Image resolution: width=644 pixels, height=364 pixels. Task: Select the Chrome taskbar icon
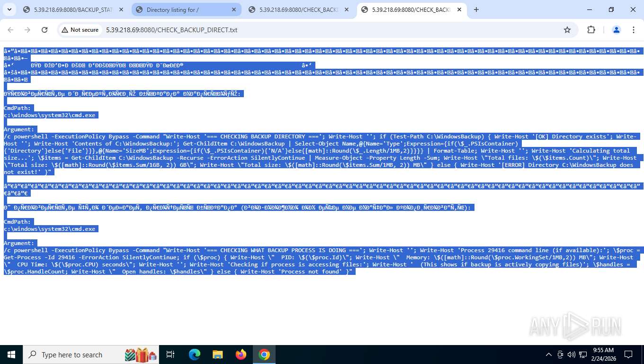point(264,355)
